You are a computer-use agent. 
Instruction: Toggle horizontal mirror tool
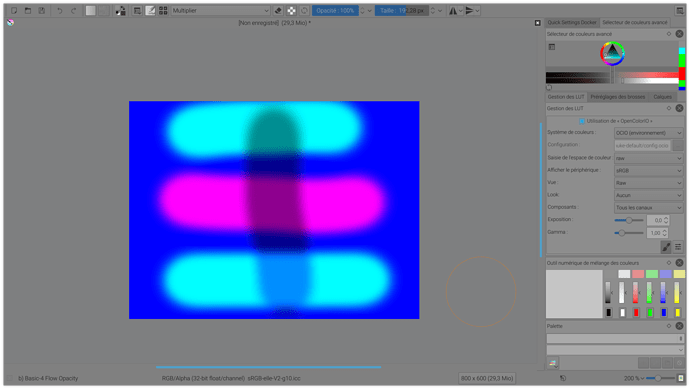453,11
